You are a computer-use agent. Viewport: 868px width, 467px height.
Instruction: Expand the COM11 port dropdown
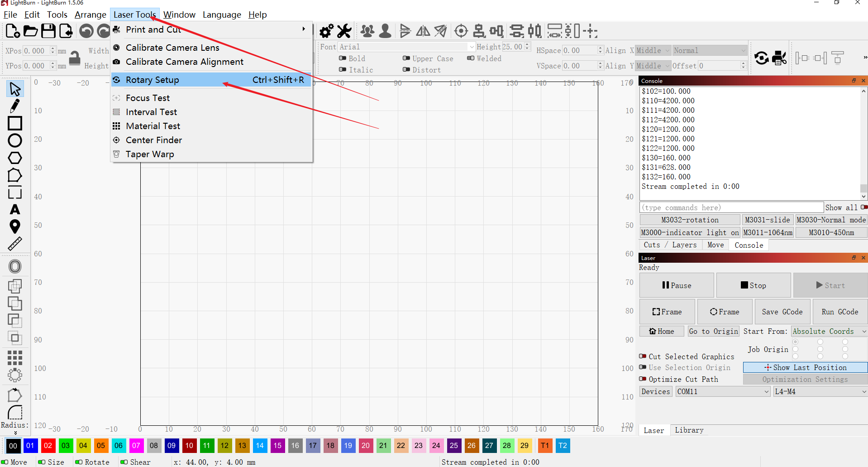coord(723,392)
